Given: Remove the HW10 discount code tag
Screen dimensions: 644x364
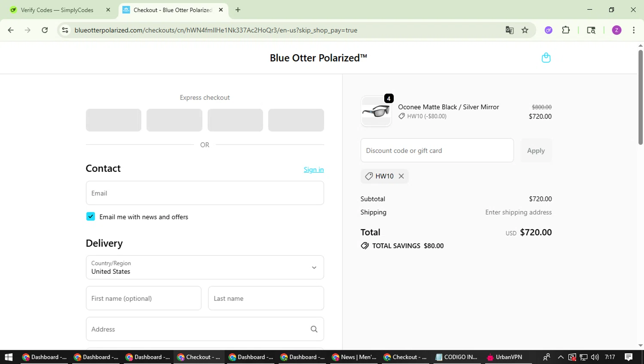Looking at the screenshot, I should coord(401,176).
